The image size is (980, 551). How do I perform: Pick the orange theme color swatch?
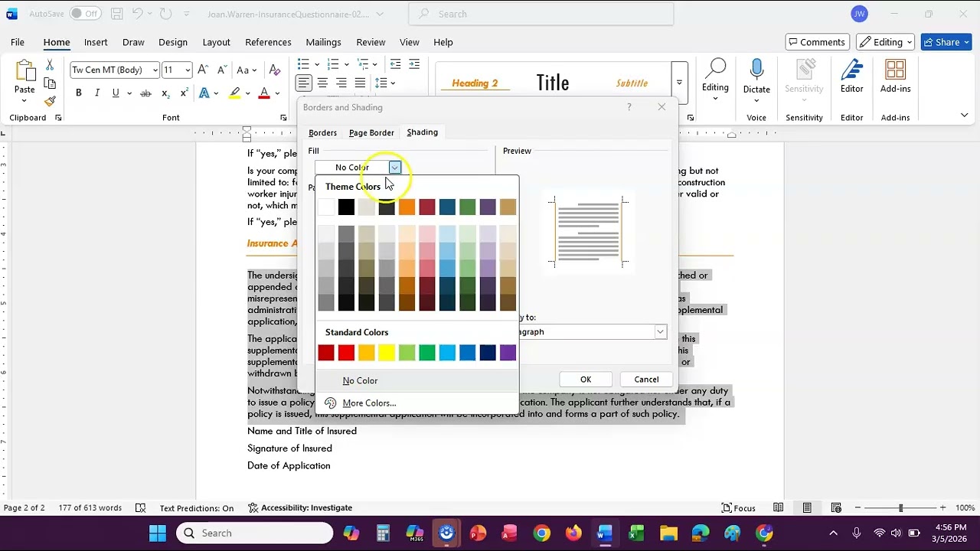[x=407, y=207]
